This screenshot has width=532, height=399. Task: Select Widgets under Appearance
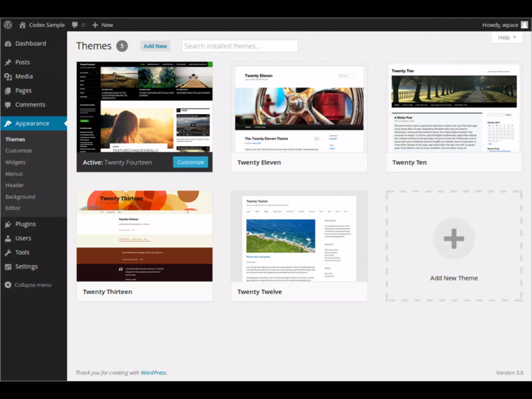pos(15,162)
